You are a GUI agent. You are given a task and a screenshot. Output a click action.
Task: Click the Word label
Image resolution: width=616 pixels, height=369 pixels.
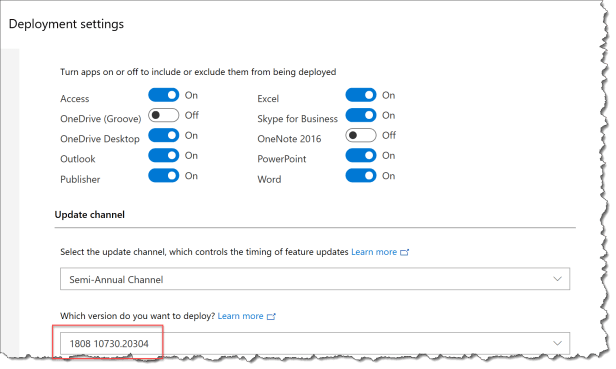click(269, 179)
